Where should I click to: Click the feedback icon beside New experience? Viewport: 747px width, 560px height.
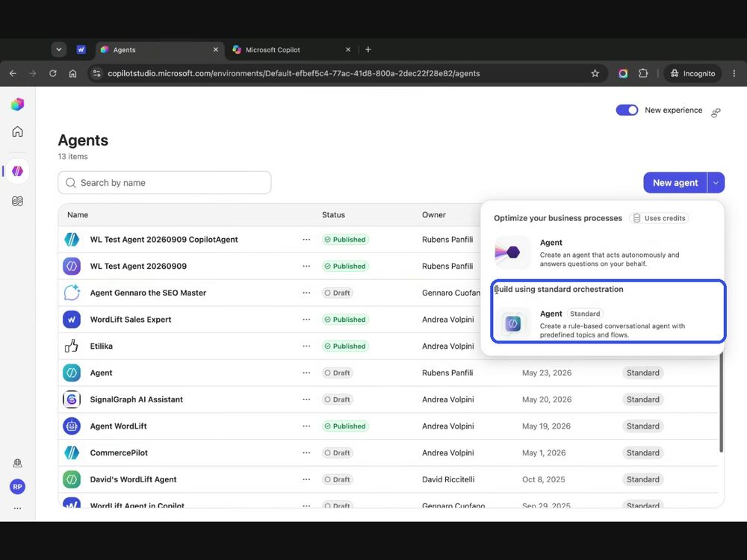716,113
